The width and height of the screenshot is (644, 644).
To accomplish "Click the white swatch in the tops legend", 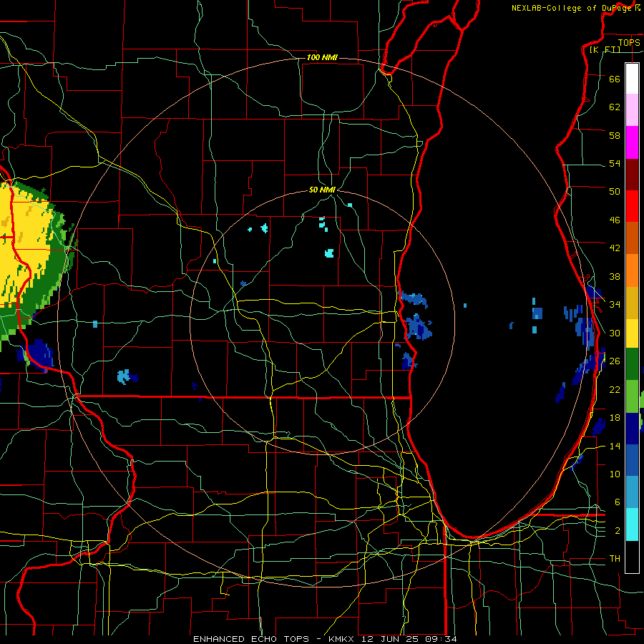I will tap(632, 79).
